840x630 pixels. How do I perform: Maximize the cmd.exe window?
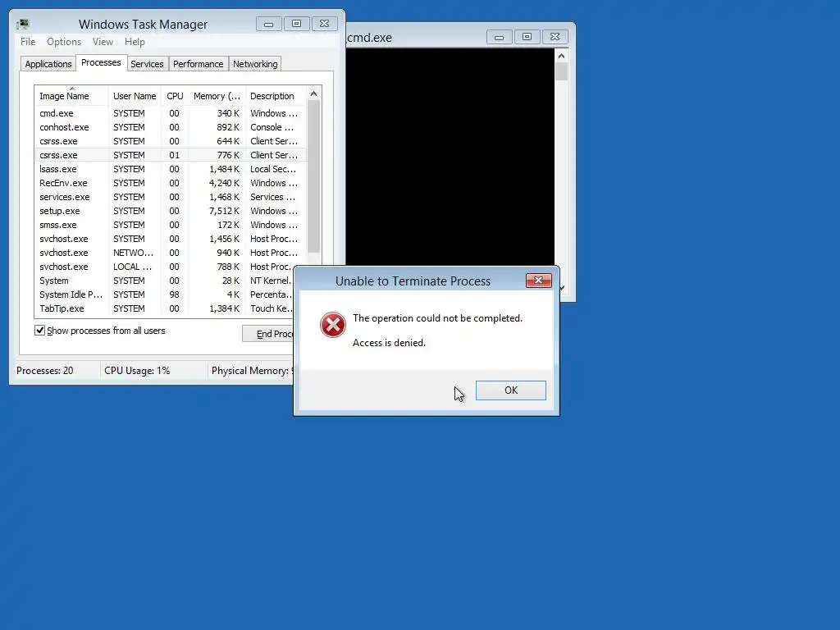[x=527, y=37]
